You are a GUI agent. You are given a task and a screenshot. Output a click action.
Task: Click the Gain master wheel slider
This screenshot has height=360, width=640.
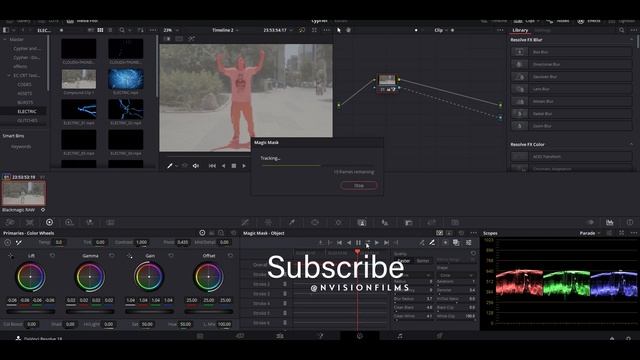[149, 311]
